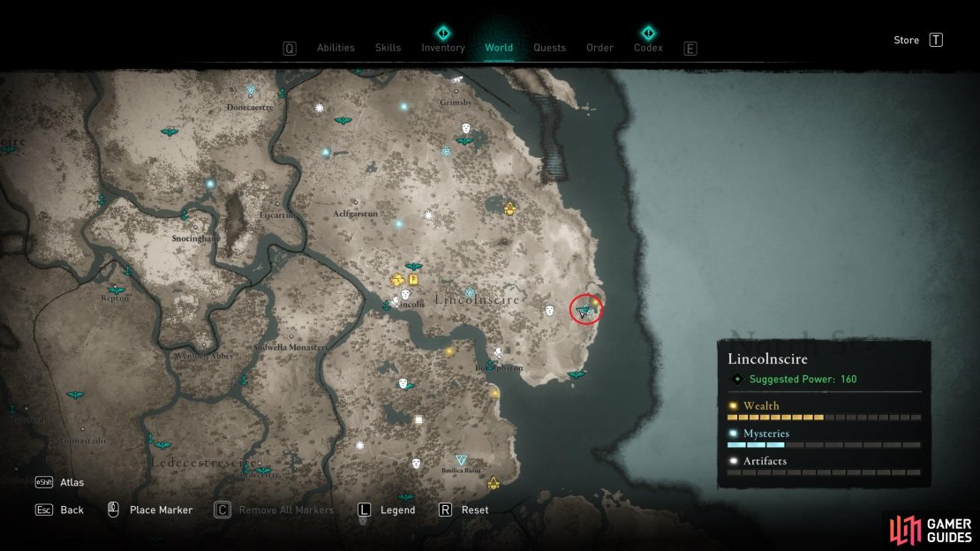Viewport: 980px width, 551px height.
Task: Click the L key icon beside Legend
Action: pos(365,509)
